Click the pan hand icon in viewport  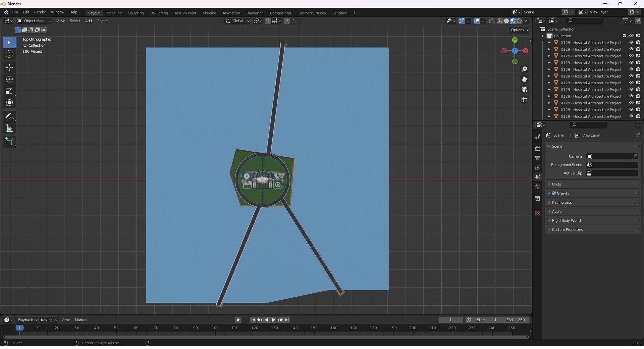(x=524, y=79)
